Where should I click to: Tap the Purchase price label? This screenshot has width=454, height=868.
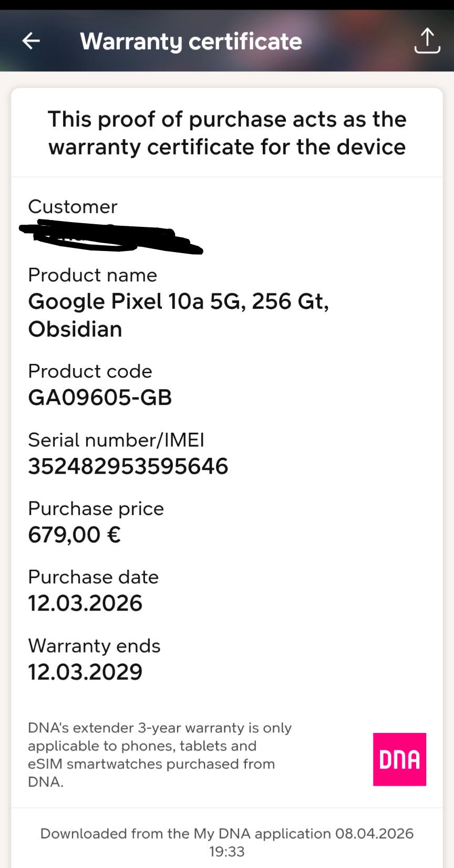pyautogui.click(x=96, y=508)
